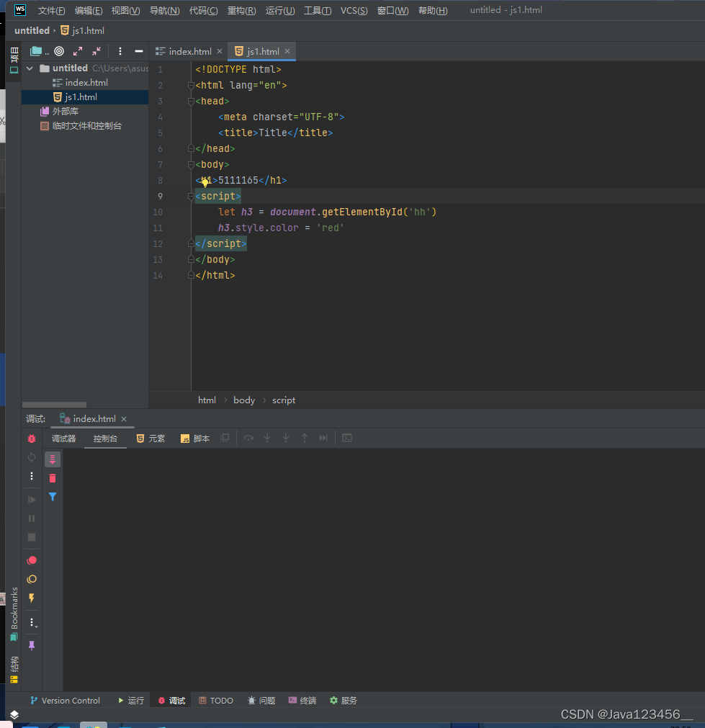Expand all items in the project tree
The width and height of the screenshot is (705, 728).
[78, 51]
